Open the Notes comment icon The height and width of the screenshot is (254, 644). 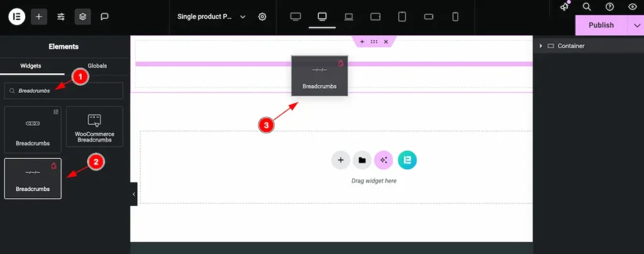[x=104, y=17]
